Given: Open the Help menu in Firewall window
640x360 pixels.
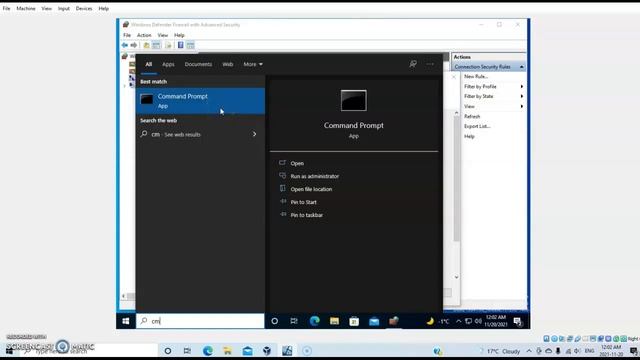Looking at the screenshot, I should click(x=179, y=35).
